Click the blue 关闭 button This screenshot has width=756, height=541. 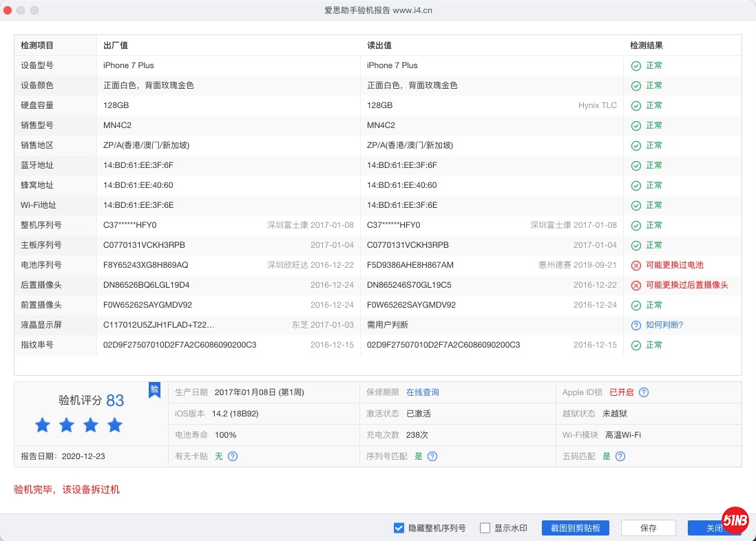pyautogui.click(x=714, y=528)
